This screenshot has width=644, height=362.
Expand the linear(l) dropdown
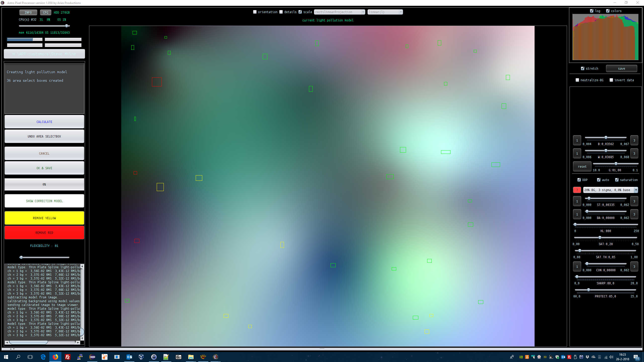click(385, 12)
